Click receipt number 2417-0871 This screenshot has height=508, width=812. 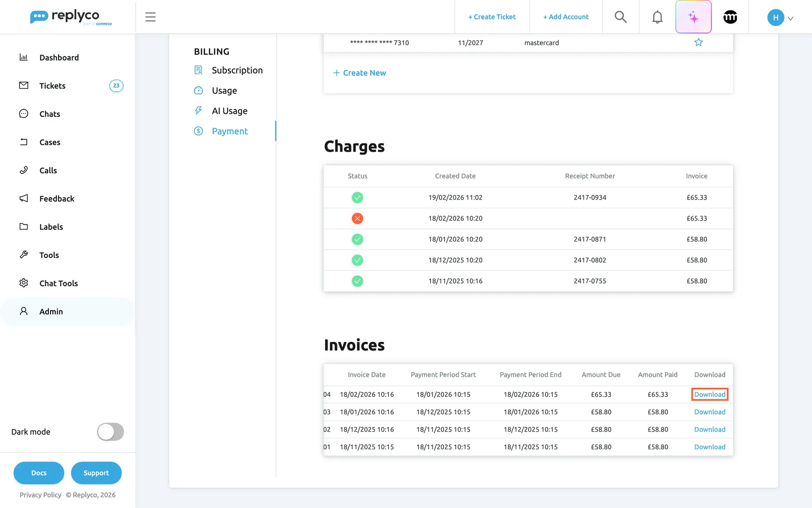[590, 239]
